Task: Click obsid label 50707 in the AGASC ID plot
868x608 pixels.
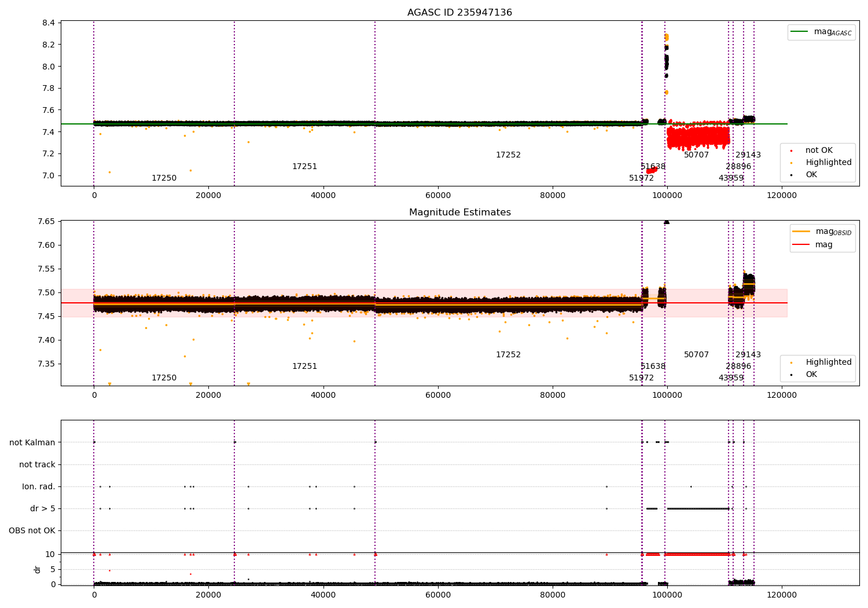Action: (696, 155)
